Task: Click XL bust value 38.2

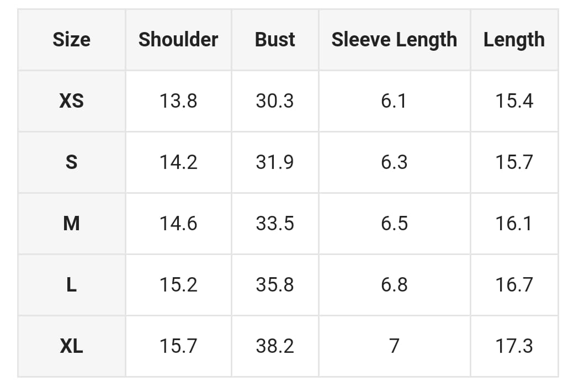Action: coord(275,346)
